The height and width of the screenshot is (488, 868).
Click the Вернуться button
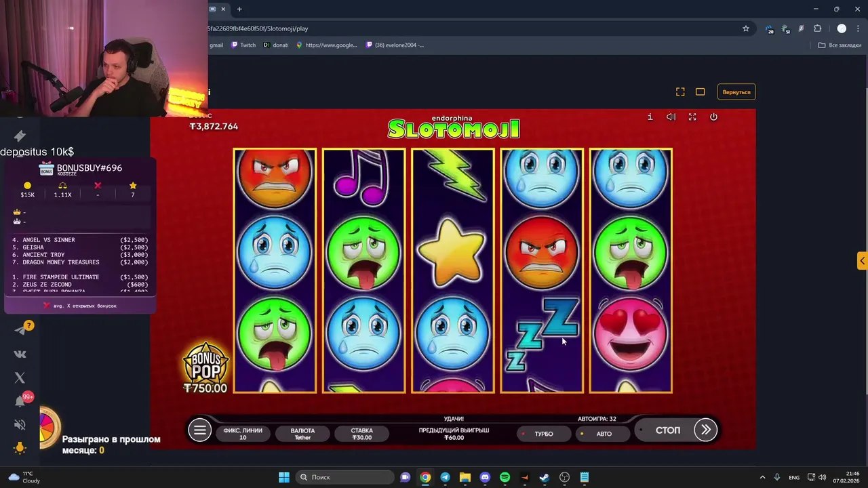[x=736, y=92]
